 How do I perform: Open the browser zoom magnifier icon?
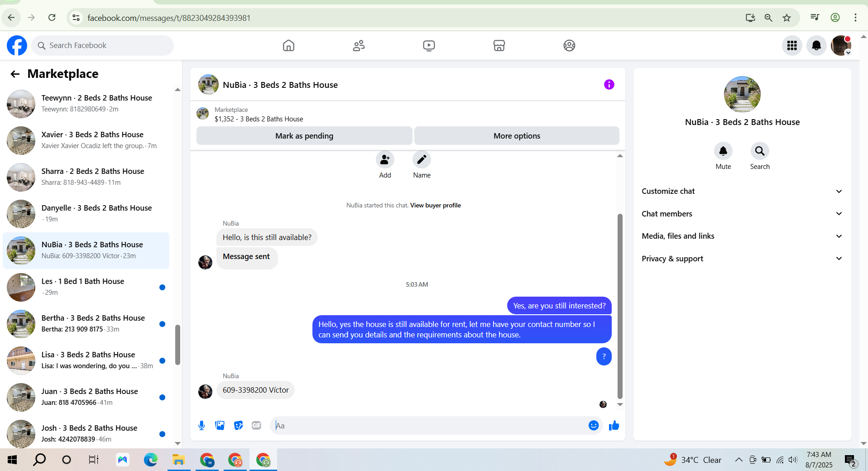768,18
